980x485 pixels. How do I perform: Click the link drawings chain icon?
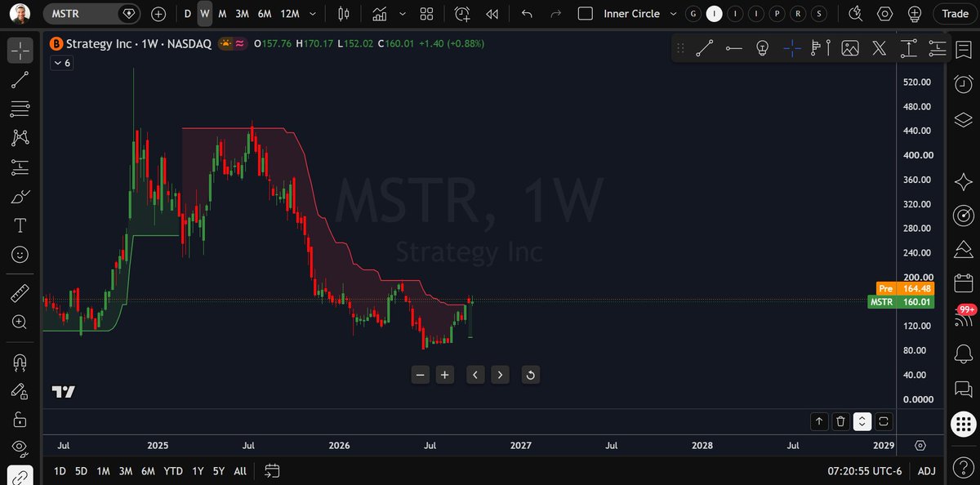pos(20,475)
